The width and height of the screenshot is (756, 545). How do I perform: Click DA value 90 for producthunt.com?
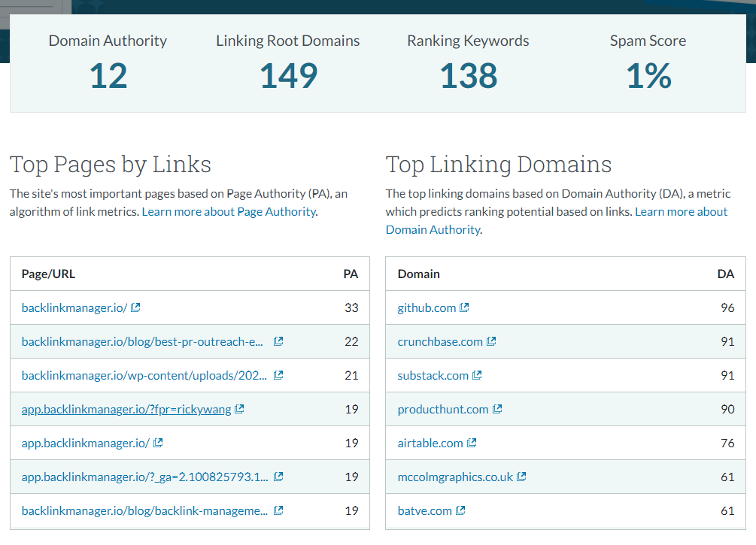point(727,409)
